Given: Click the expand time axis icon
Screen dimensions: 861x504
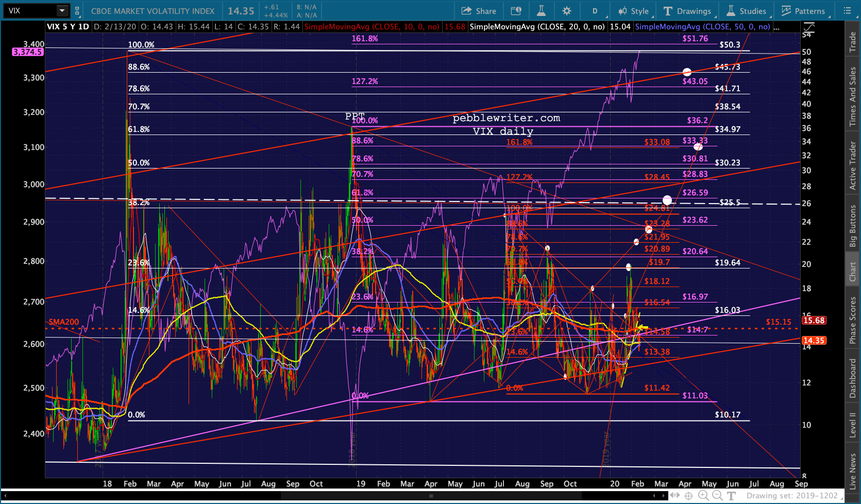Looking at the screenshot, I should point(675,496).
